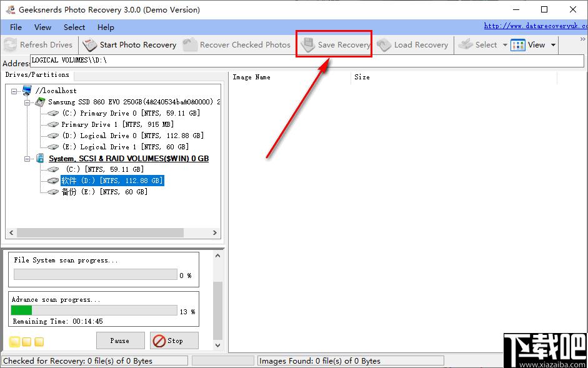This screenshot has width=588, height=368.
Task: Click Checked for Recovery status text
Action: point(77,361)
